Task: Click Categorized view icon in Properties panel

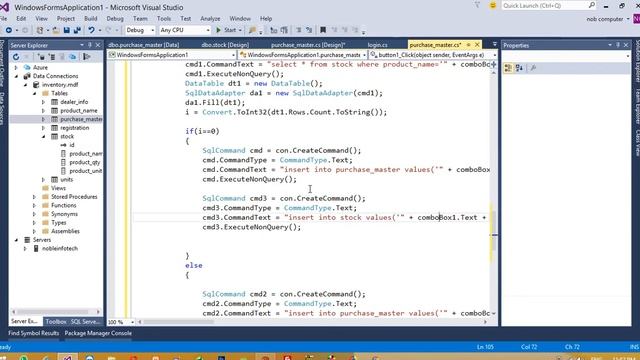Action: click(508, 68)
